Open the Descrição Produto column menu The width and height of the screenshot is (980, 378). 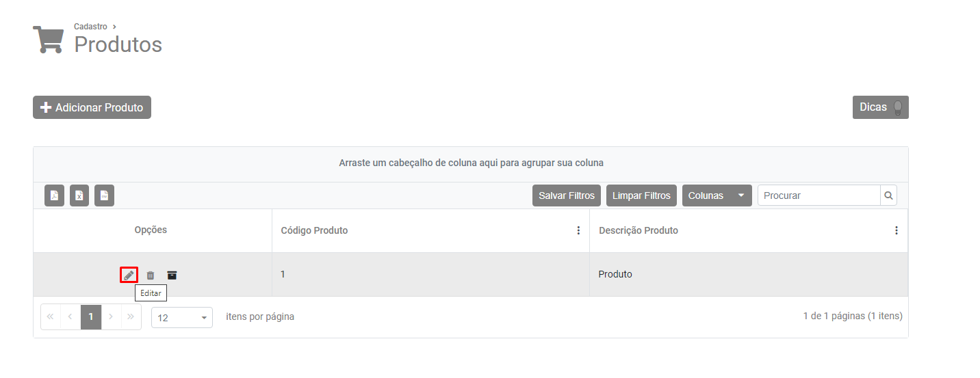point(897,231)
